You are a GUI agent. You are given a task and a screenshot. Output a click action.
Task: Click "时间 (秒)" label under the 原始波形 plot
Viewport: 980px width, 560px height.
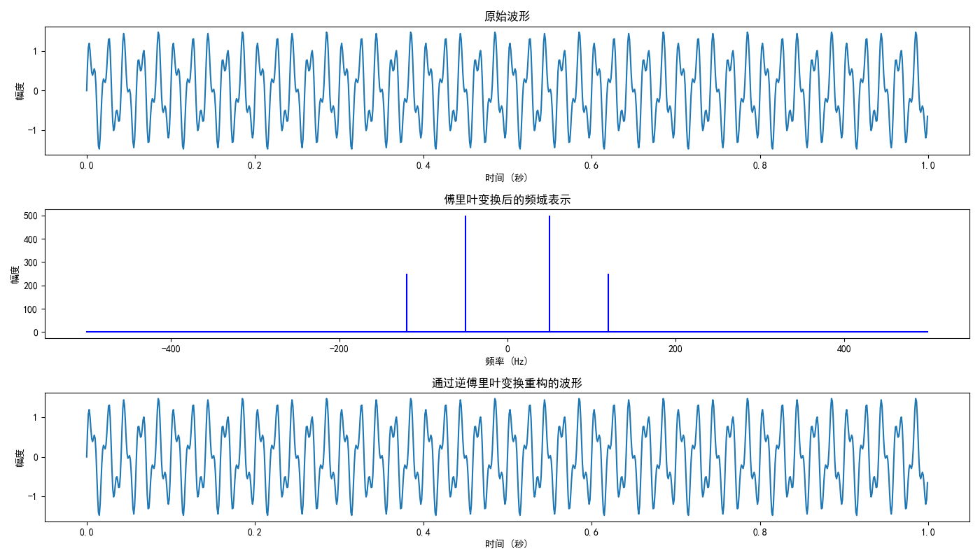pos(507,178)
